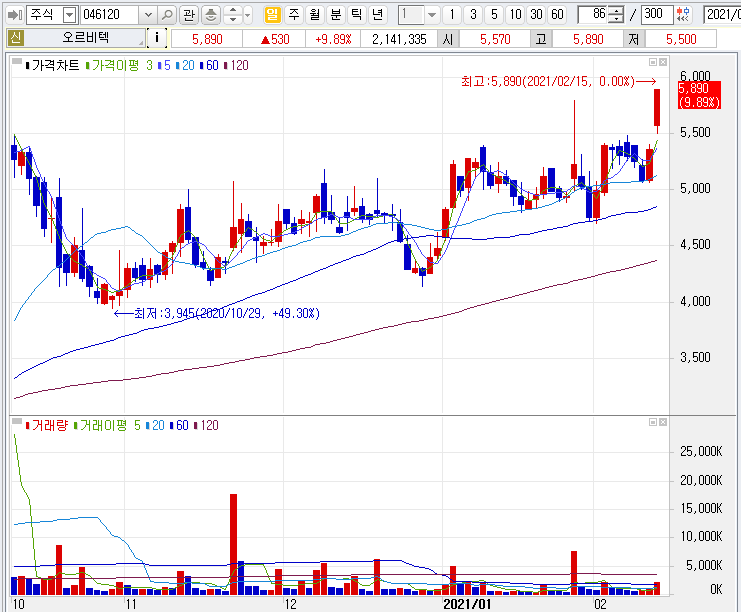The image size is (741, 612).
Task: Click the 120-day price moving average legend
Action: [236, 66]
